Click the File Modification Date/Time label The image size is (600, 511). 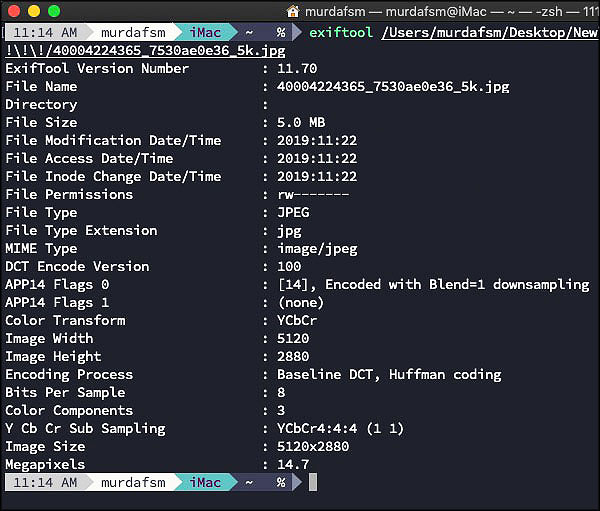[113, 140]
